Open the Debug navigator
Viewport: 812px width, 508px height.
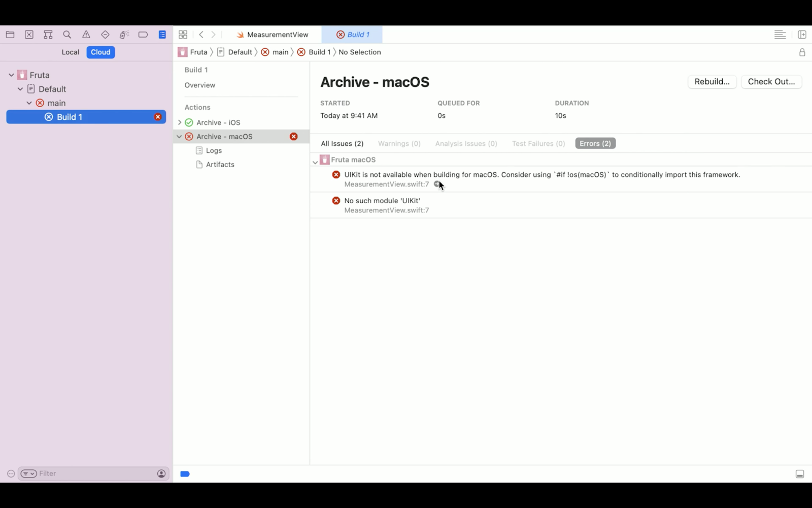click(124, 35)
